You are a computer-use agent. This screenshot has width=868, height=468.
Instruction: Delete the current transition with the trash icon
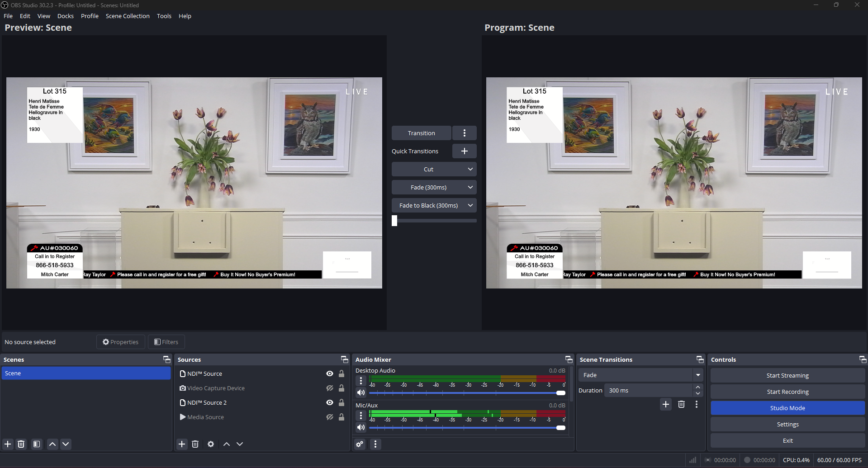tap(681, 404)
